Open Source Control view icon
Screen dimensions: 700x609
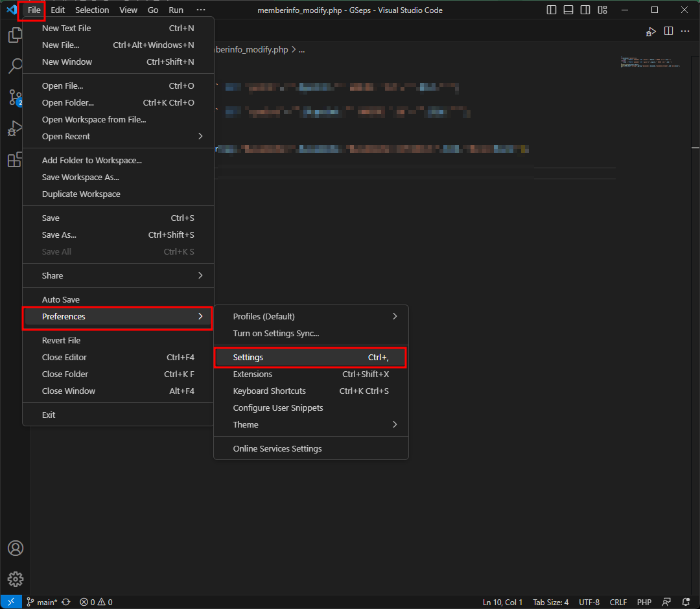(x=15, y=97)
